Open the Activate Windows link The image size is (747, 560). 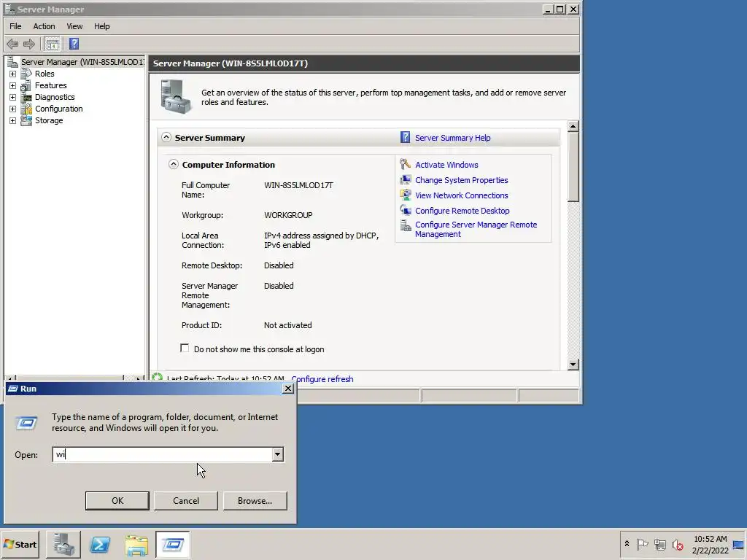(x=446, y=165)
